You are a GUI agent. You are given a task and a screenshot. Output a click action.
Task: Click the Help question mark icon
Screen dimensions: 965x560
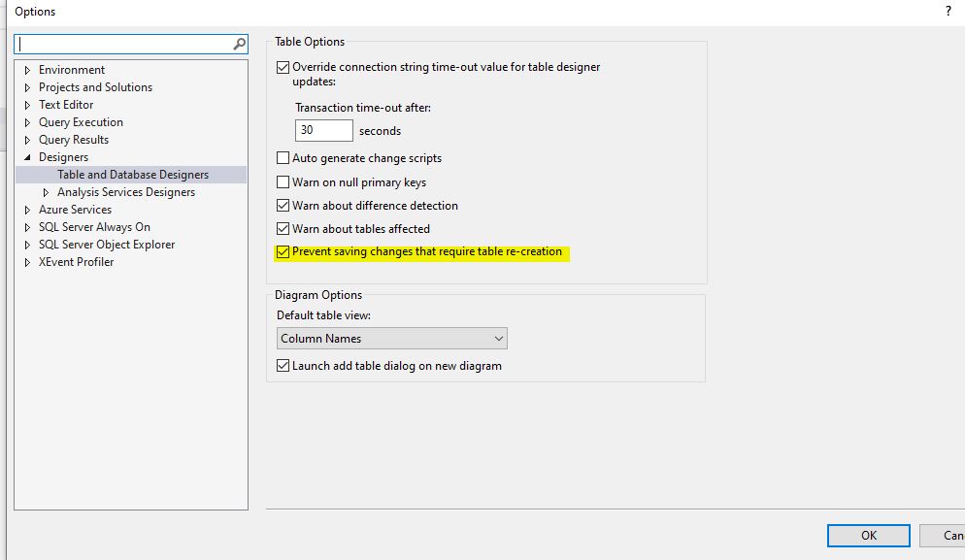click(x=948, y=12)
